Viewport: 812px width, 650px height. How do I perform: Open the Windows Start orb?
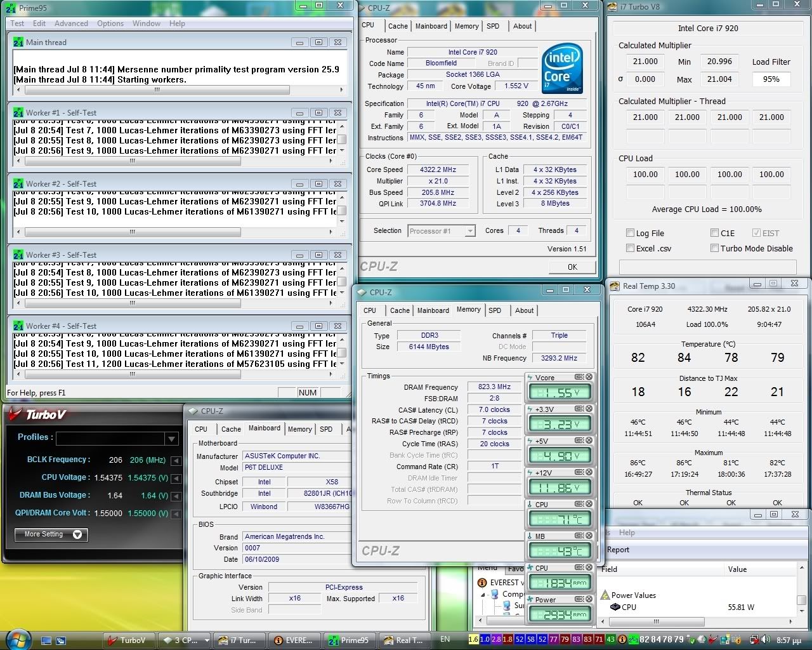point(17,639)
